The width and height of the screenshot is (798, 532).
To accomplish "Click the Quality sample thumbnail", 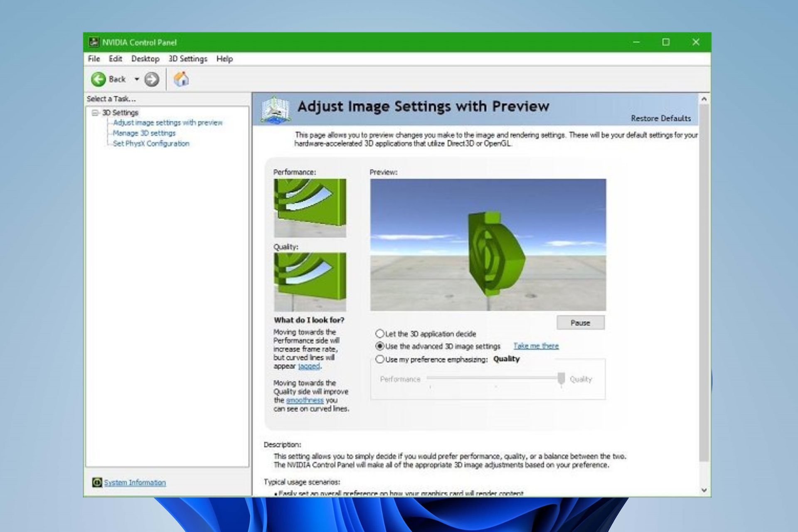I will [x=310, y=282].
